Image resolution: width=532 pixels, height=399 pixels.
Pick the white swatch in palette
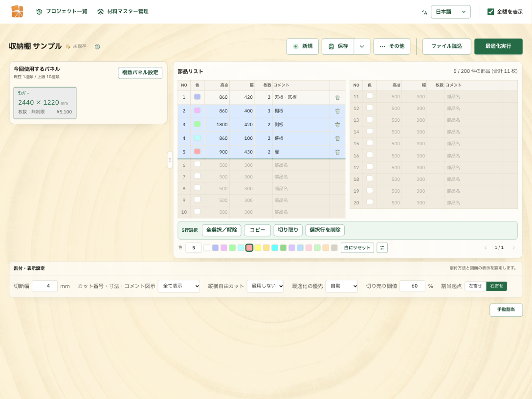pyautogui.click(x=207, y=248)
